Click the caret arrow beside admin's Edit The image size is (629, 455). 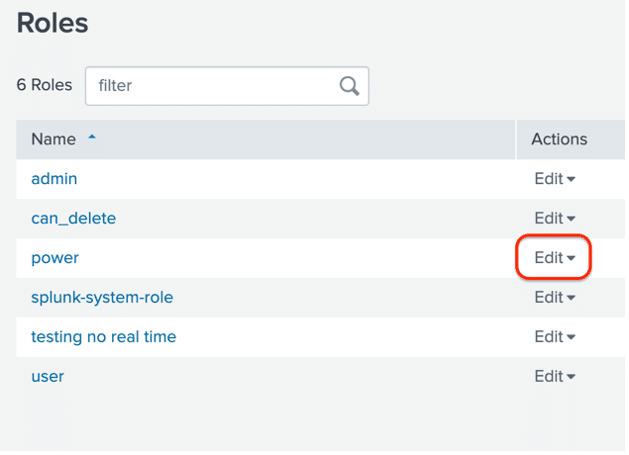coord(571,179)
